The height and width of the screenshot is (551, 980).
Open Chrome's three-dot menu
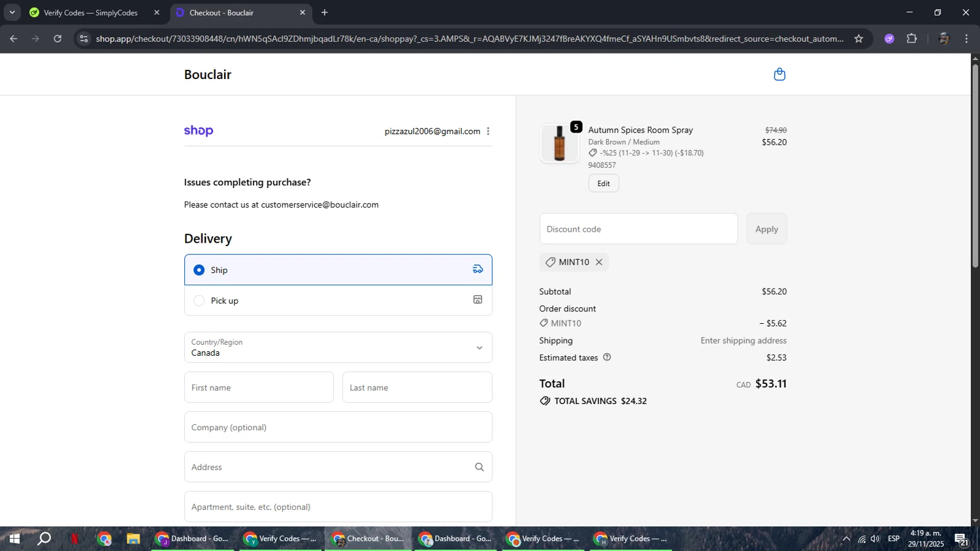point(966,39)
